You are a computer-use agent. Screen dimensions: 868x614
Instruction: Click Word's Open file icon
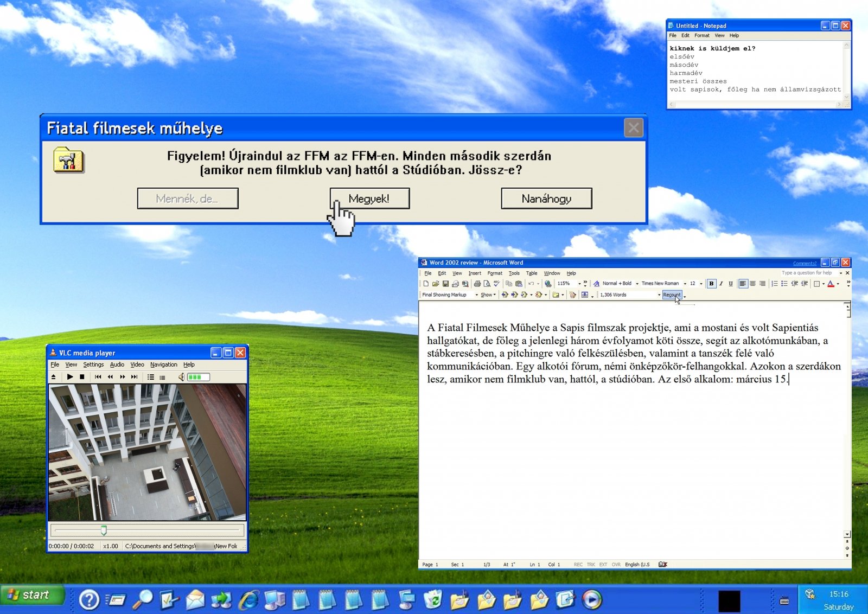click(x=436, y=284)
